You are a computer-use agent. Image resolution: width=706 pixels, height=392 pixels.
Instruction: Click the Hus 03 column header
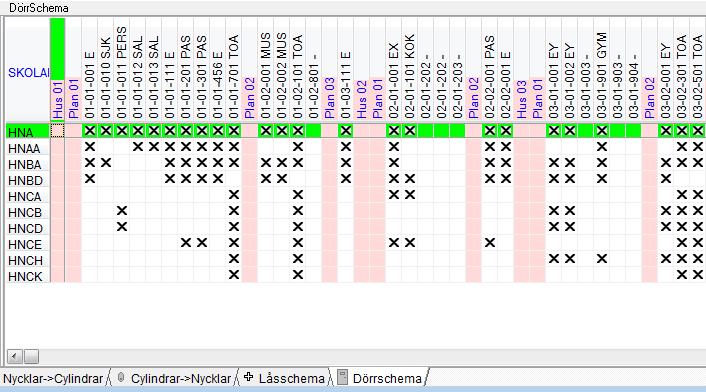521,100
